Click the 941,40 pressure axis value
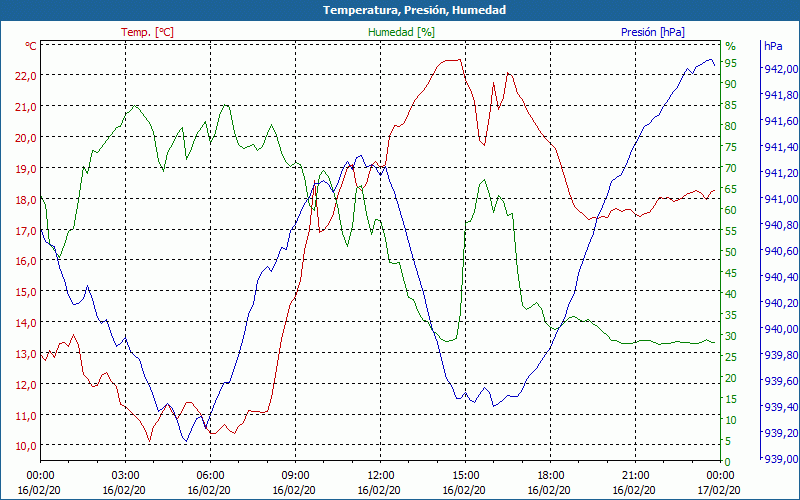 [x=782, y=147]
